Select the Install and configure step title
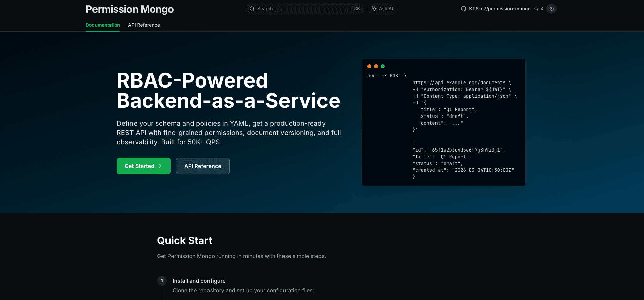The width and height of the screenshot is (644, 300). tap(199, 281)
